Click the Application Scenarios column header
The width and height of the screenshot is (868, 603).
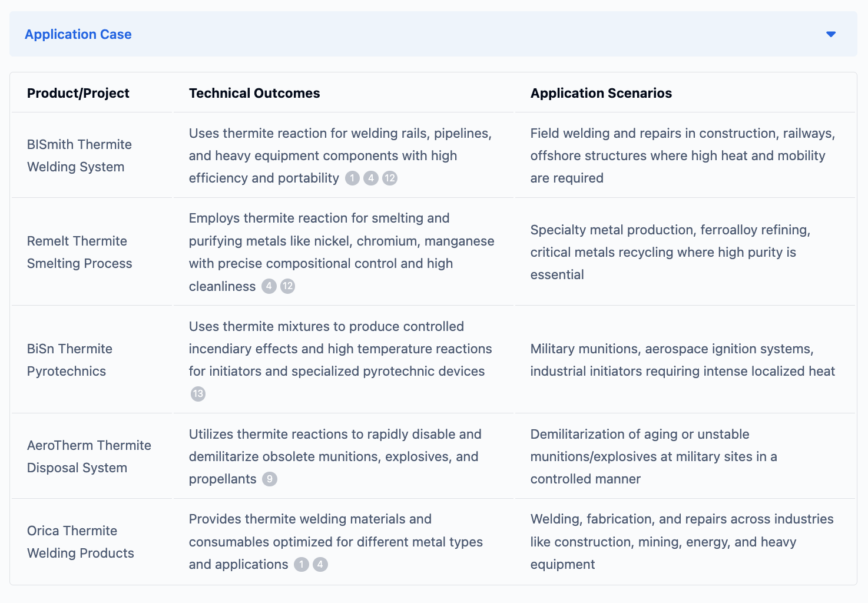click(601, 93)
